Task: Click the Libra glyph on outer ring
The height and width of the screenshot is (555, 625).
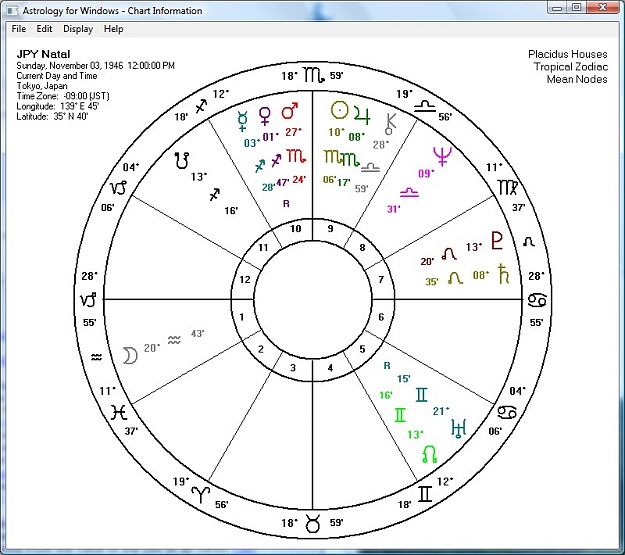Action: [x=425, y=106]
